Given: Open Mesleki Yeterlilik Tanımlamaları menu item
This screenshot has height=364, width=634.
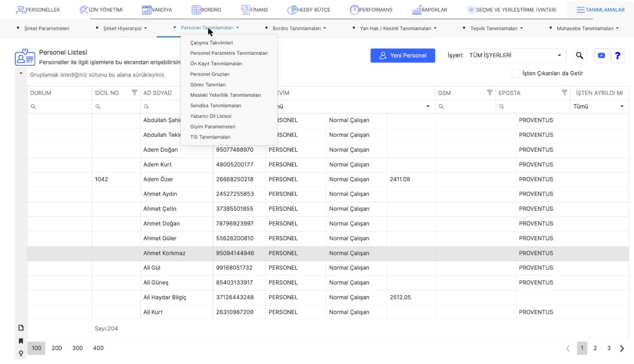Looking at the screenshot, I should tap(225, 95).
